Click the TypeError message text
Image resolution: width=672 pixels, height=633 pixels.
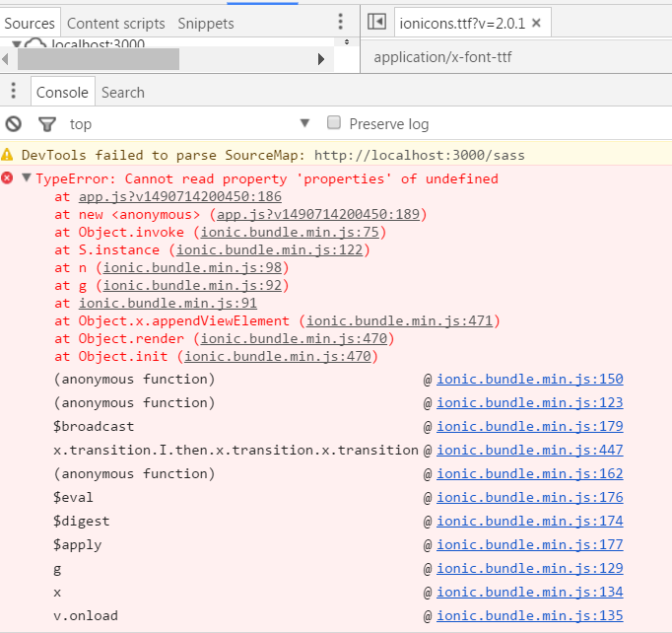pyautogui.click(x=267, y=178)
